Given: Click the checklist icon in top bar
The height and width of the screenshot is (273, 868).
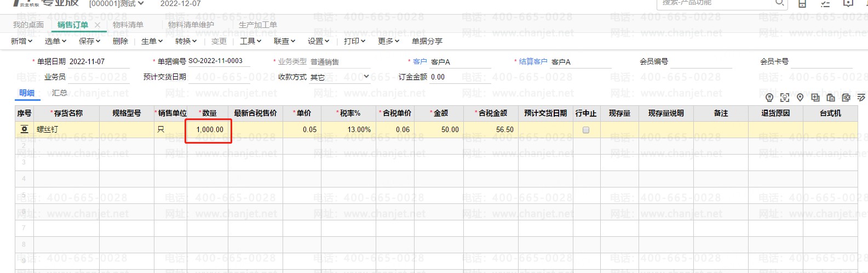Looking at the screenshot, I should (x=825, y=3).
